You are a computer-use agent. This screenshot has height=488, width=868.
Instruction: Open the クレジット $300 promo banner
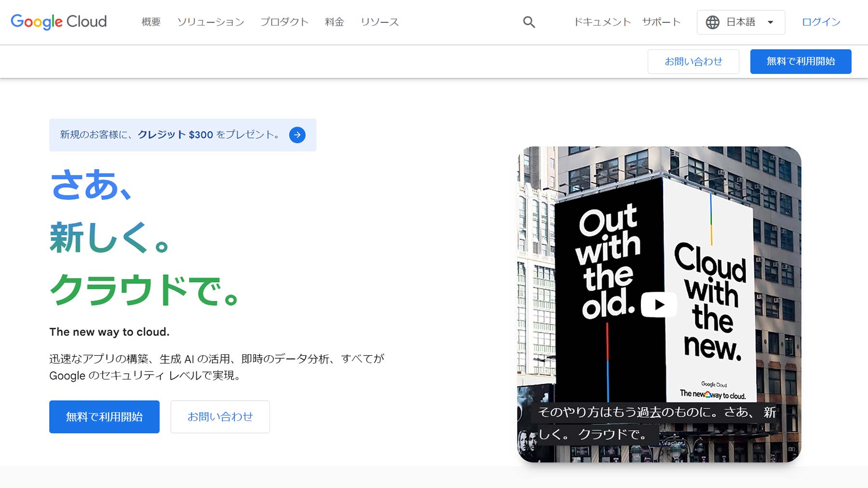coord(183,135)
